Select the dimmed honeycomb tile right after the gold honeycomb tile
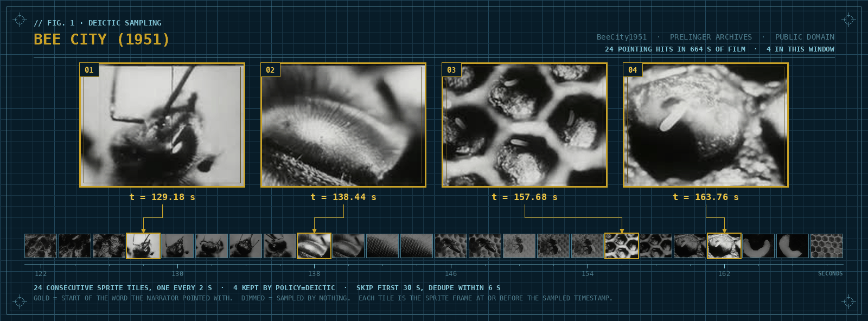This screenshot has height=321, width=868. 656,246
